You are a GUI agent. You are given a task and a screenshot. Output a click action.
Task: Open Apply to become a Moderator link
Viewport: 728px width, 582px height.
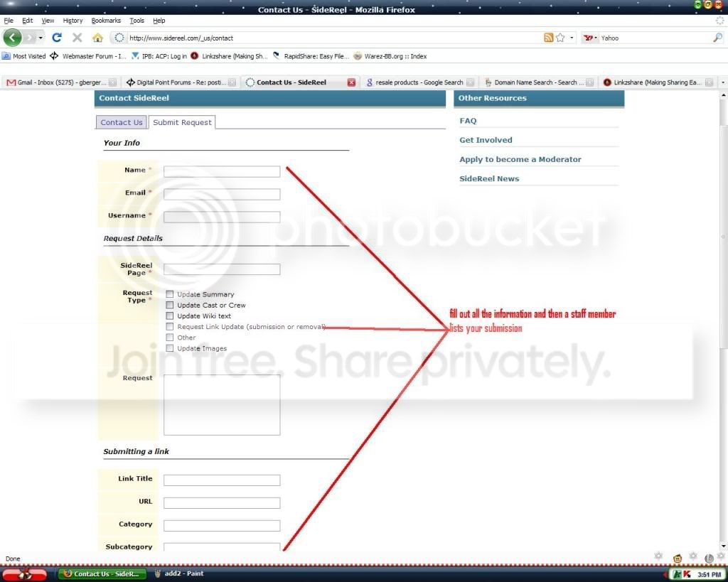pos(520,159)
